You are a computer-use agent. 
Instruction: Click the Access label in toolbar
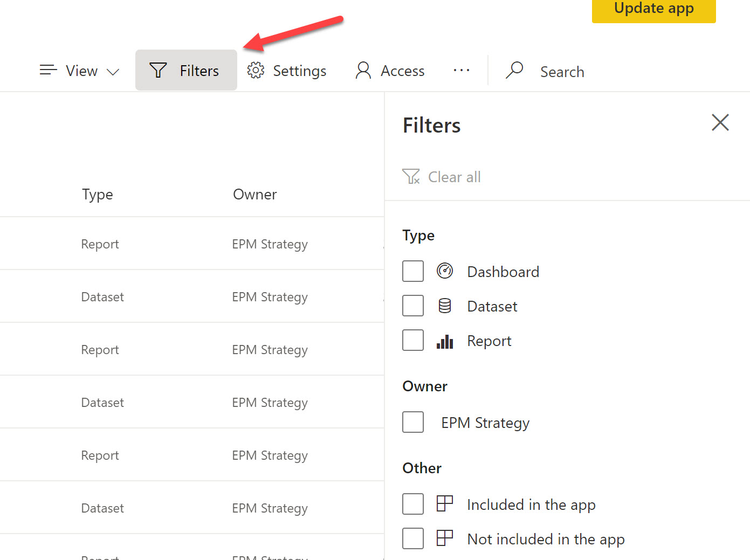pyautogui.click(x=403, y=71)
